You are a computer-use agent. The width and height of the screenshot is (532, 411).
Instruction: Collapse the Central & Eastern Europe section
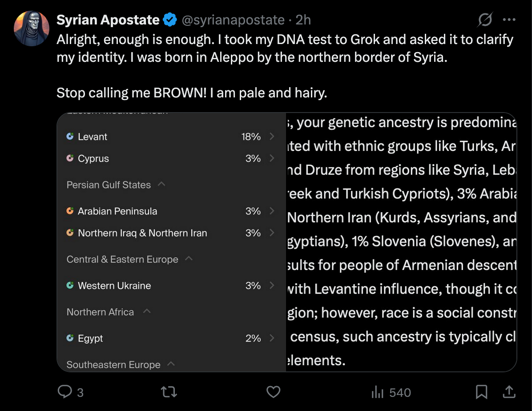click(x=189, y=259)
